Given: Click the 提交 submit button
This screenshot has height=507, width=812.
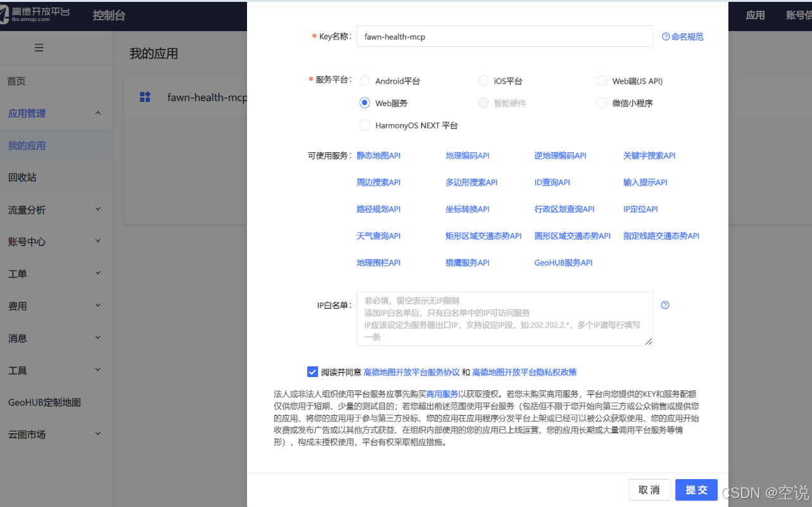Looking at the screenshot, I should 696,489.
